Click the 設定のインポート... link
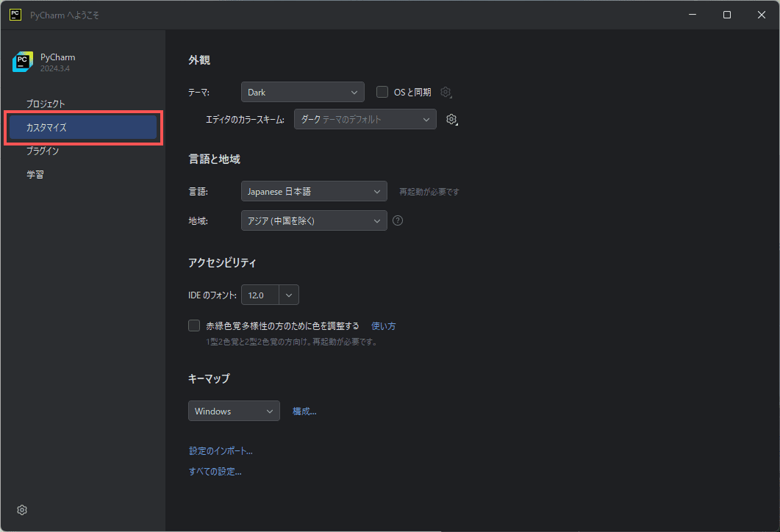This screenshot has width=780, height=532. click(221, 451)
